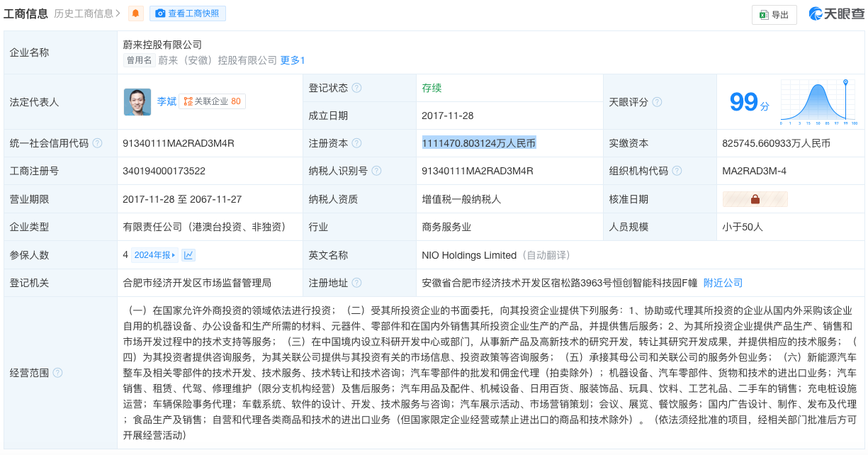
Task: Click the orange bell alert icon
Action: tap(136, 13)
